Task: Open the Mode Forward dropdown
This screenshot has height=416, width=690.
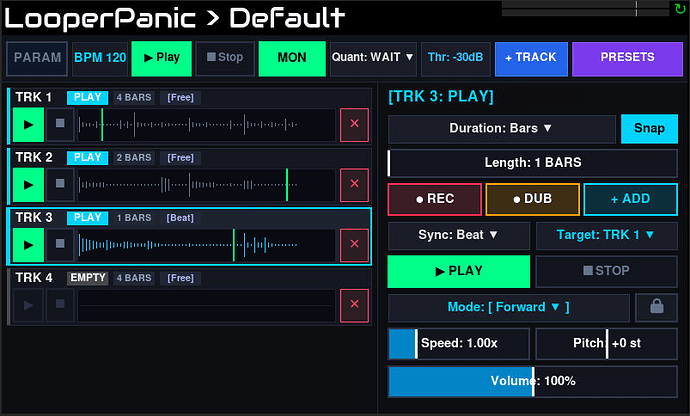Action: 509,307
